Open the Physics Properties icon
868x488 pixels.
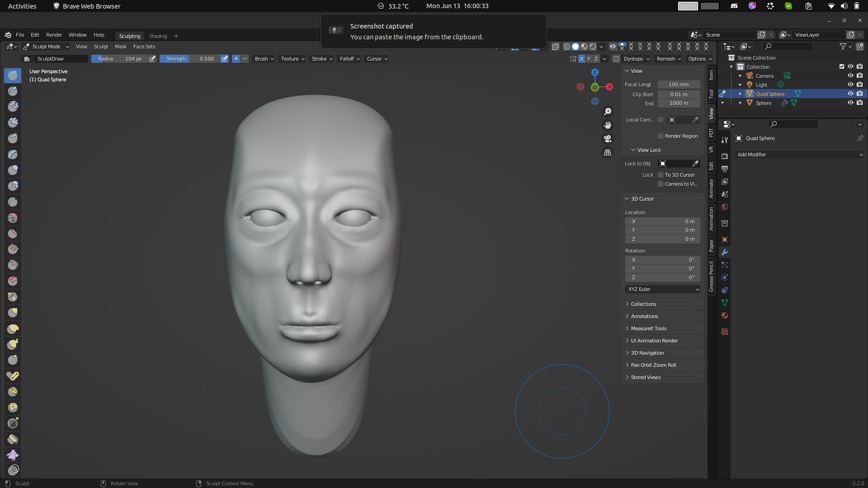(x=725, y=277)
